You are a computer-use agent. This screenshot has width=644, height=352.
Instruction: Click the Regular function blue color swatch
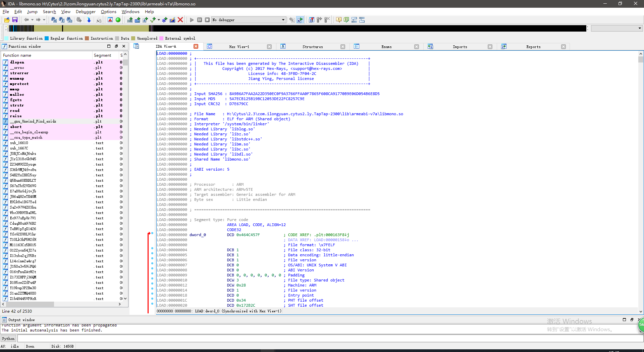[47, 38]
